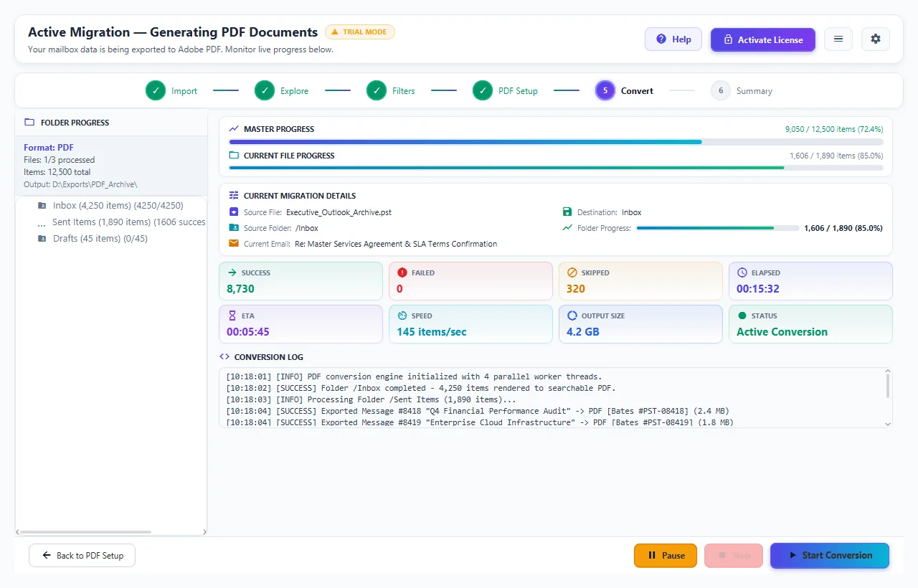Click the Inbox folder icon in tree
The height and width of the screenshot is (588, 918).
(42, 206)
